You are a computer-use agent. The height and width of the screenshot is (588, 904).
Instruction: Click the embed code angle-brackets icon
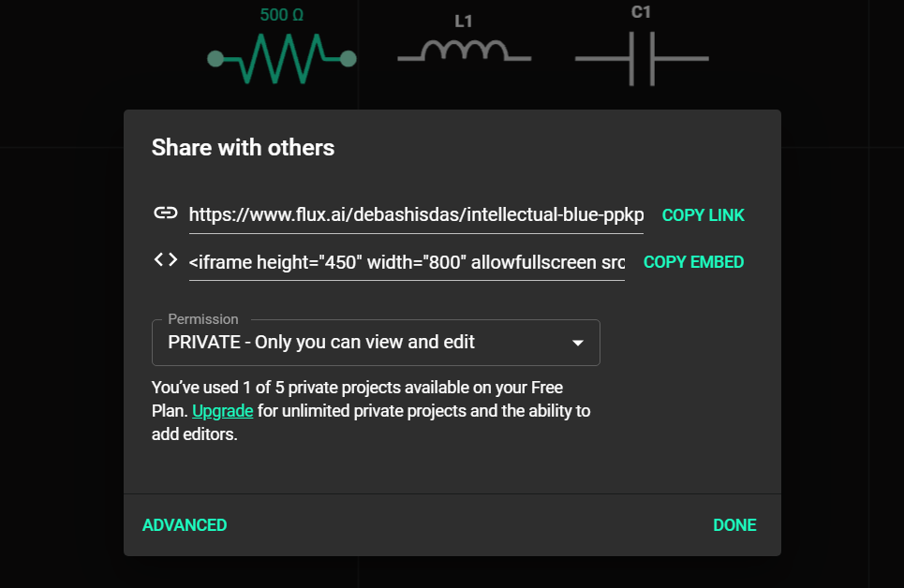[164, 259]
